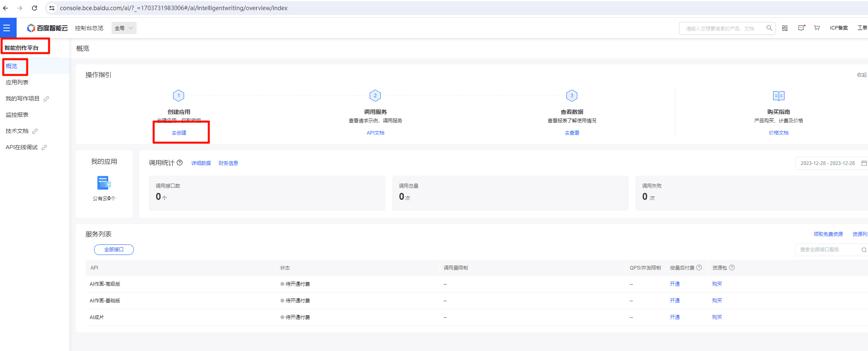This screenshot has height=351, width=868.
Task: Click the AI作画-高级版 API name
Action: [105, 284]
